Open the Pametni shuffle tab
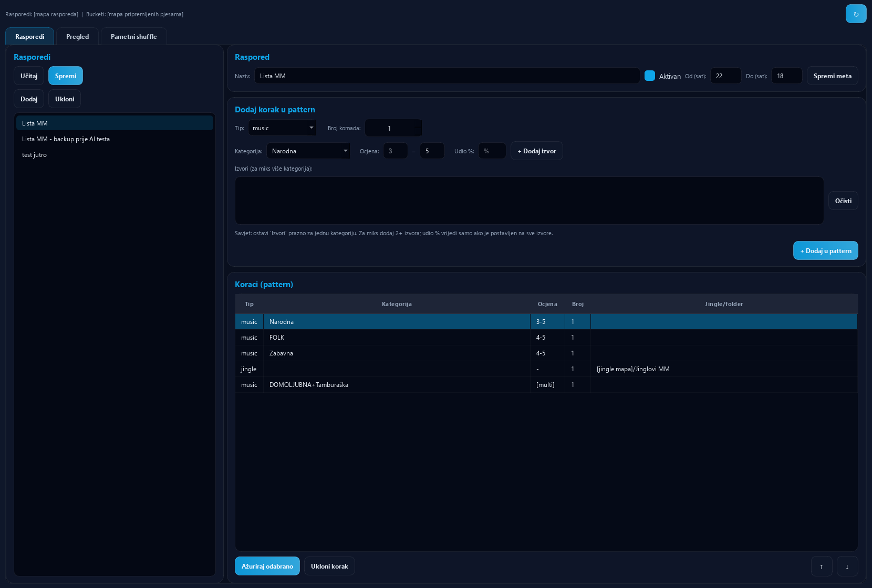The height and width of the screenshot is (588, 872). click(x=133, y=36)
